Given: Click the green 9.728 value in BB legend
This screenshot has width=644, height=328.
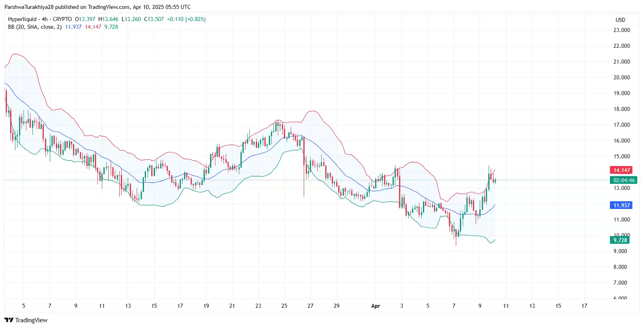Looking at the screenshot, I should (x=111, y=27).
